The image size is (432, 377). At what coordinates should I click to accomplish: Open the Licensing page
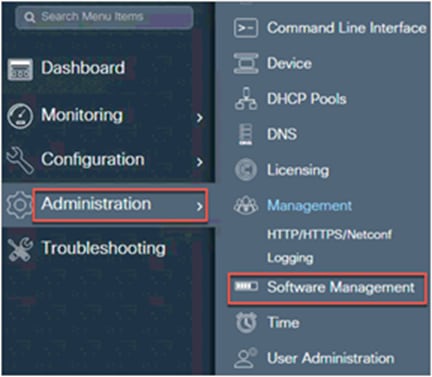tap(298, 170)
